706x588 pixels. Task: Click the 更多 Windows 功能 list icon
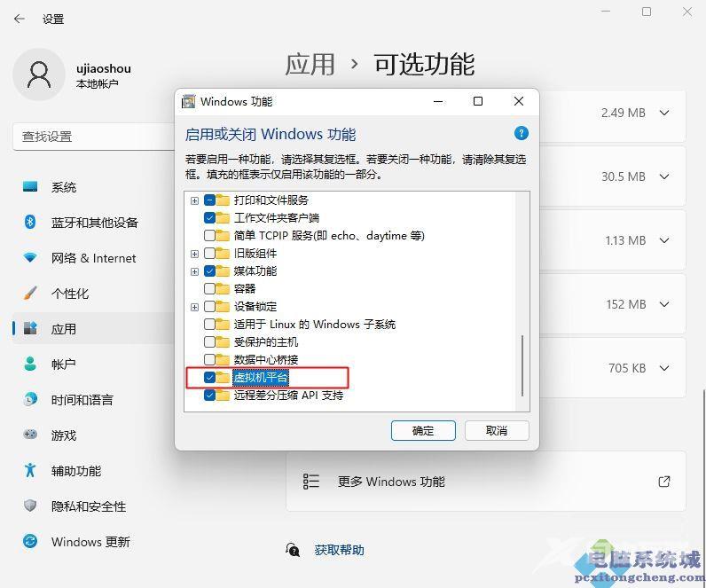pos(311,482)
